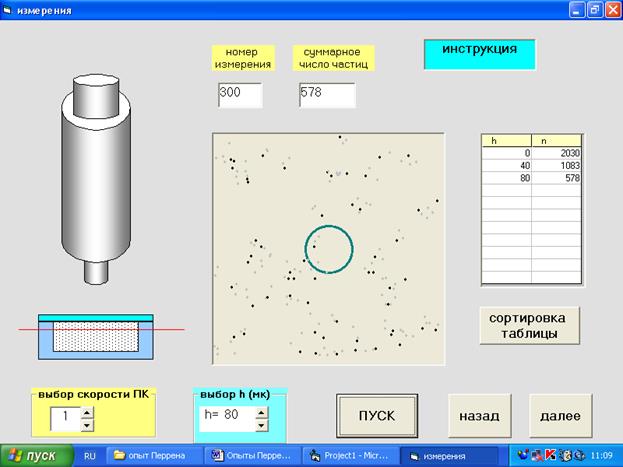Click the h= 80 selection field
Viewport: 623px width, 467px height.
click(x=227, y=419)
